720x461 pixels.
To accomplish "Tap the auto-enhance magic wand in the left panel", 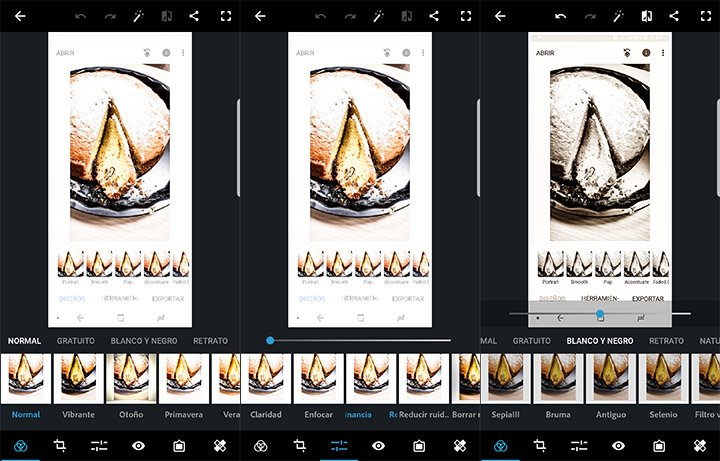I will 138,16.
